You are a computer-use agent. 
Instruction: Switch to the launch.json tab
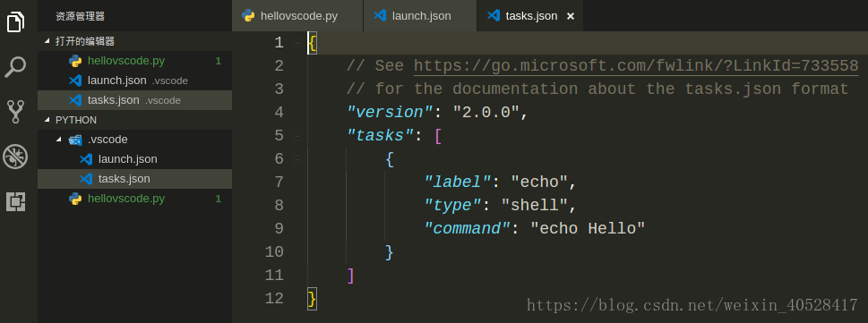[x=420, y=15]
